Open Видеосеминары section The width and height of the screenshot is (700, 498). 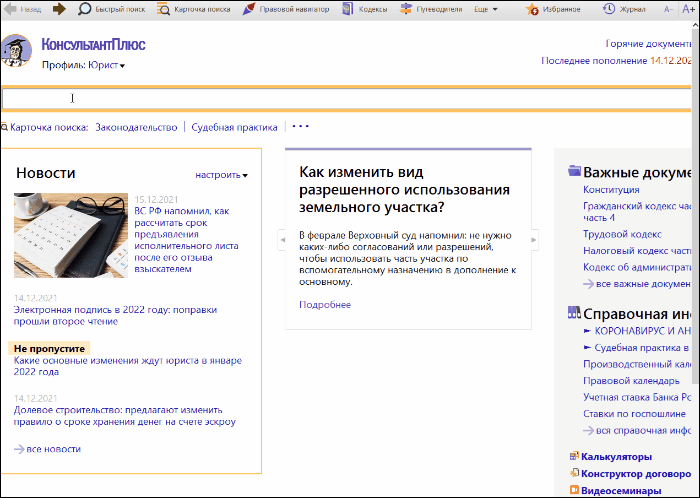(x=621, y=491)
